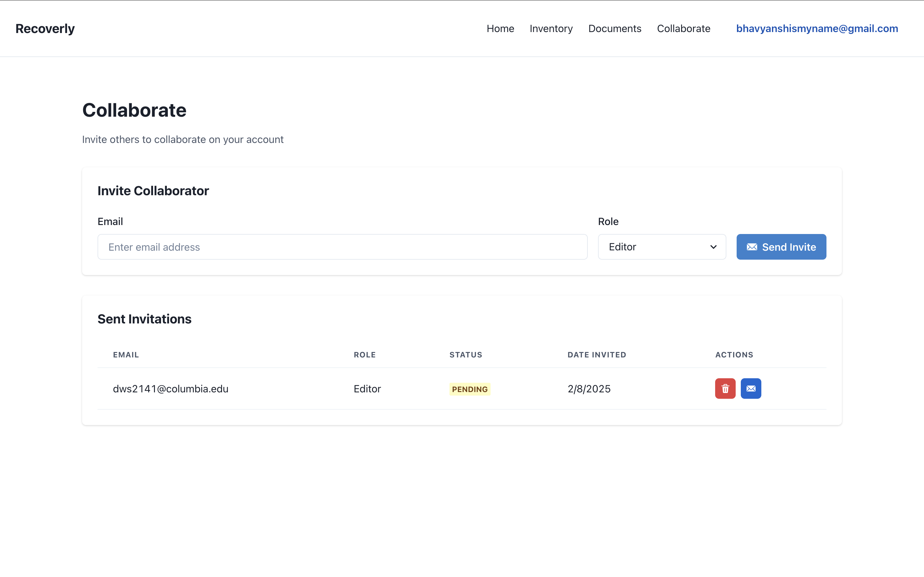Click the ROLE column header

click(365, 355)
